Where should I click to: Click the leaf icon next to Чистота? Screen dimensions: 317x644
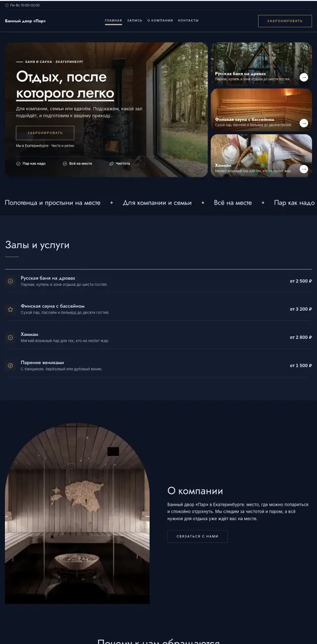pyautogui.click(x=111, y=163)
